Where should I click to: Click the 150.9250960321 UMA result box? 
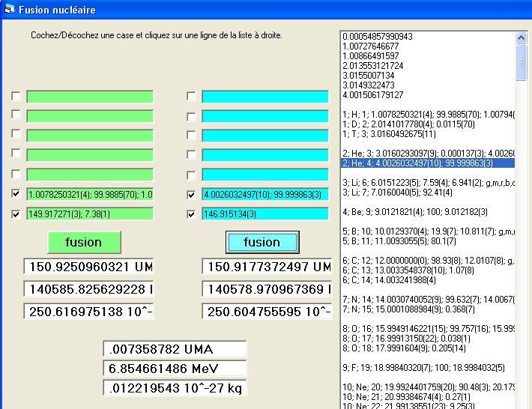pos(88,267)
